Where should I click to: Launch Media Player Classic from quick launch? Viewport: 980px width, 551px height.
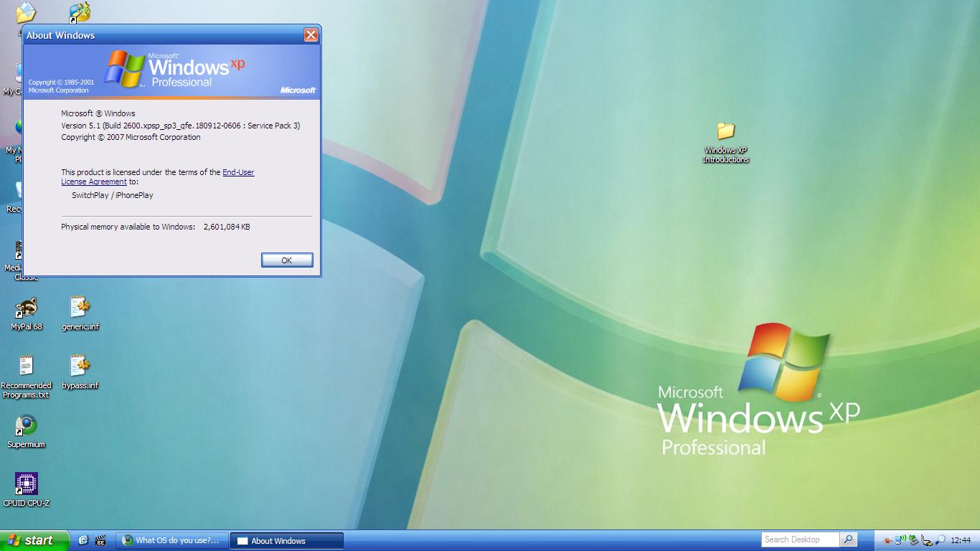click(x=101, y=540)
